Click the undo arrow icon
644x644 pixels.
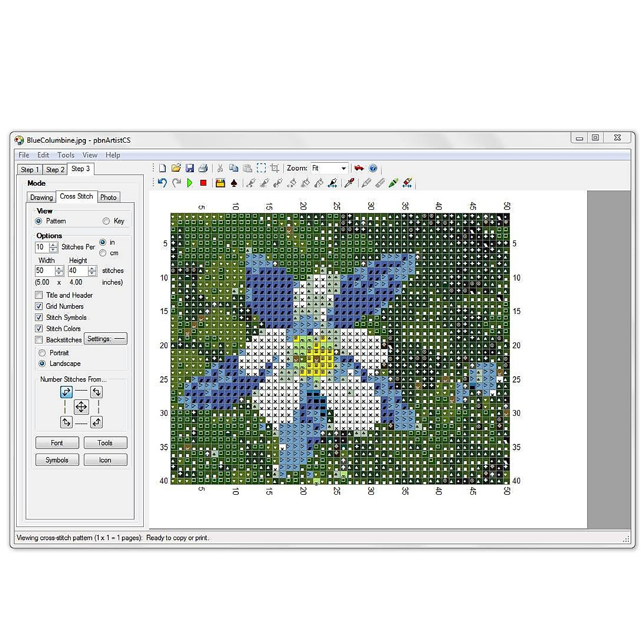163,183
